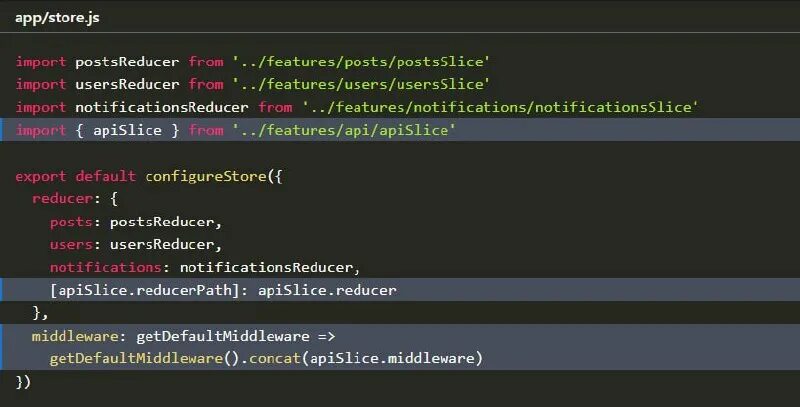The image size is (800, 407).
Task: Click the '../features/api/apiSlice' path string
Action: (x=344, y=130)
